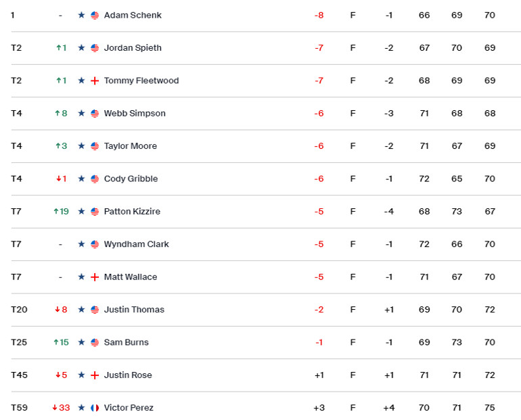Screen dimensions: 521x420
Task: Click the flag icon next to Sam Burns
Action: [x=95, y=342]
